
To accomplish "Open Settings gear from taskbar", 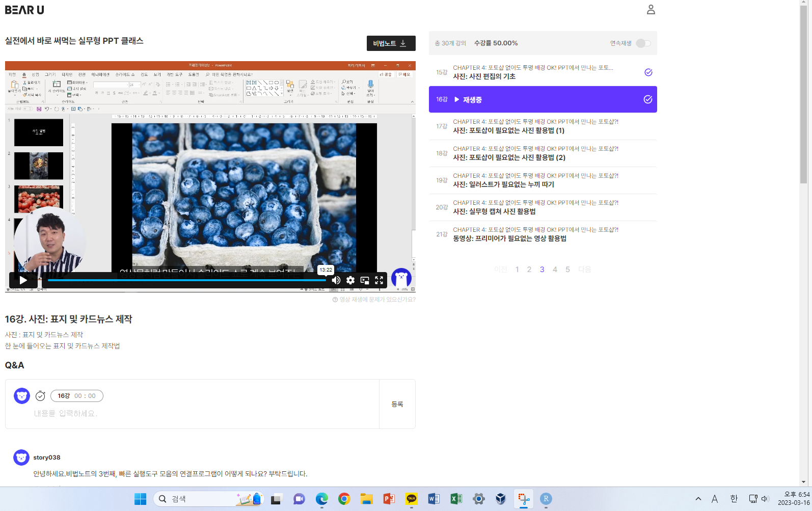I will [478, 499].
